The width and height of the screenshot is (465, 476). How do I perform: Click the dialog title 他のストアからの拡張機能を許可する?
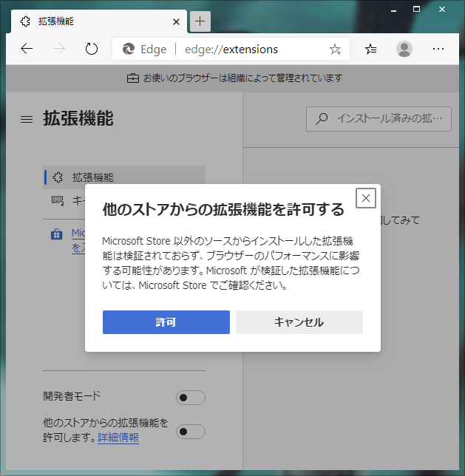(223, 209)
